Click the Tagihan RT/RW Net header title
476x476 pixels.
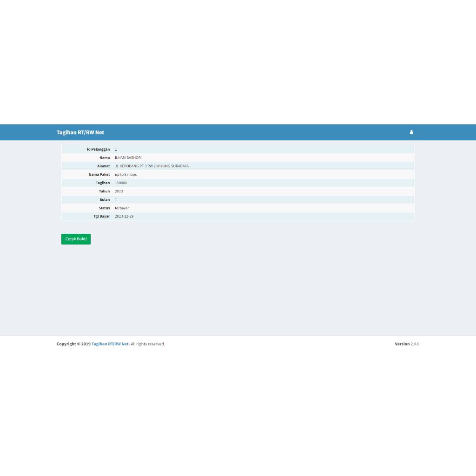point(80,132)
